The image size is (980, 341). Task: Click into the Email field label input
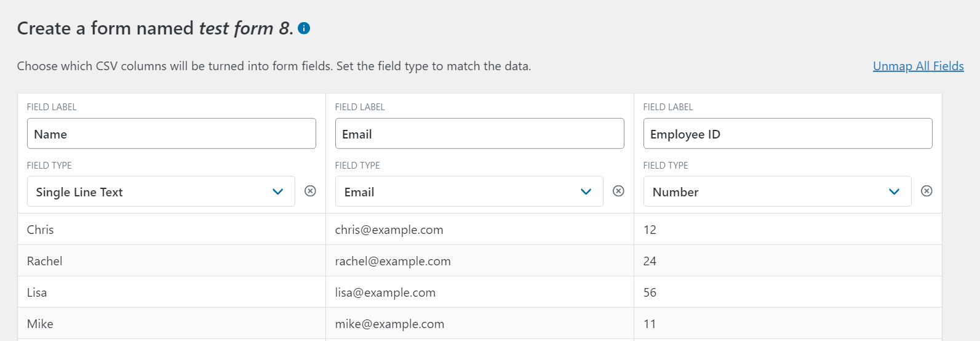tap(479, 134)
